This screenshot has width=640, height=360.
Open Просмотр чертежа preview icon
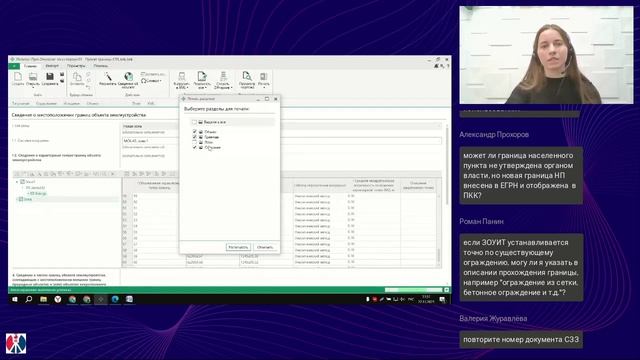tap(247, 80)
